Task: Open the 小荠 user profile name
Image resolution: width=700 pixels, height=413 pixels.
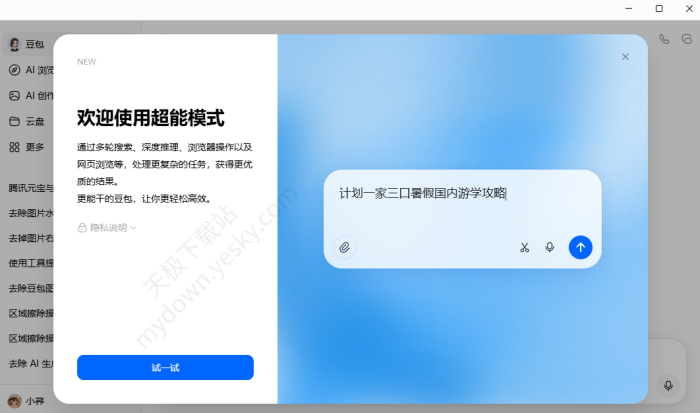Action: [x=35, y=401]
